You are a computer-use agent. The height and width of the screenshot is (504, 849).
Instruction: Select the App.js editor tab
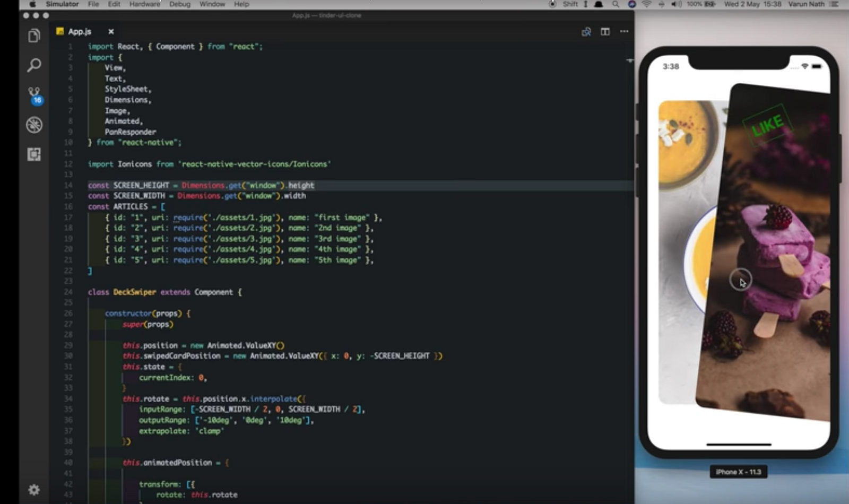tap(85, 32)
